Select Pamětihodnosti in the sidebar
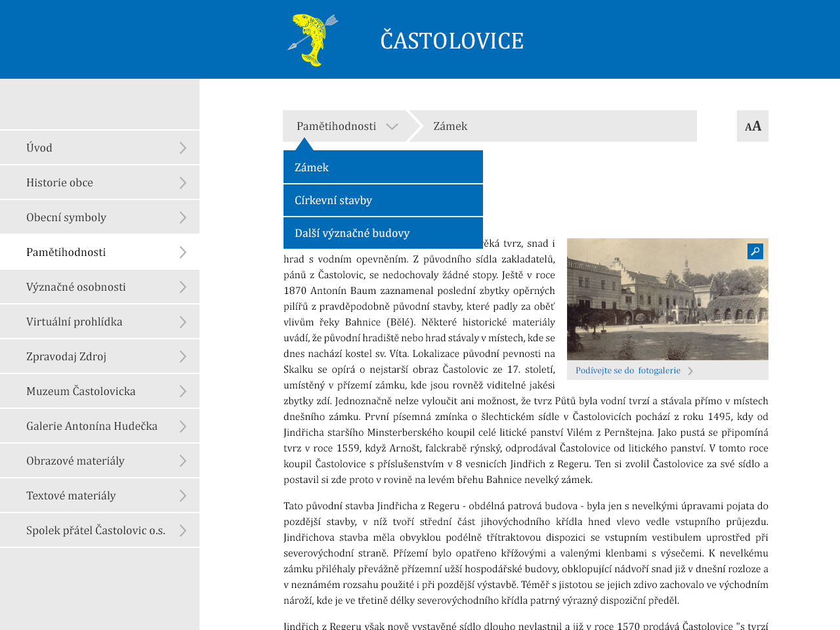This screenshot has height=630, width=840. pyautogui.click(x=100, y=252)
